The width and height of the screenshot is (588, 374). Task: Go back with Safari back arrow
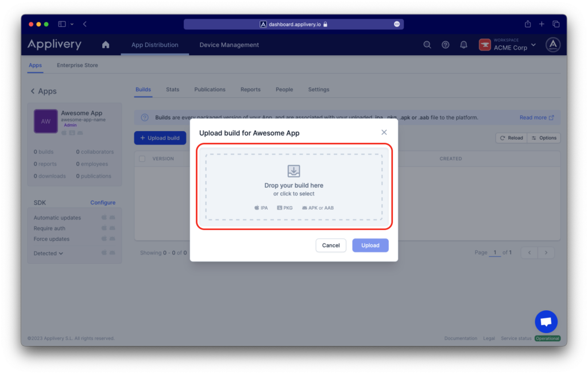pyautogui.click(x=85, y=24)
